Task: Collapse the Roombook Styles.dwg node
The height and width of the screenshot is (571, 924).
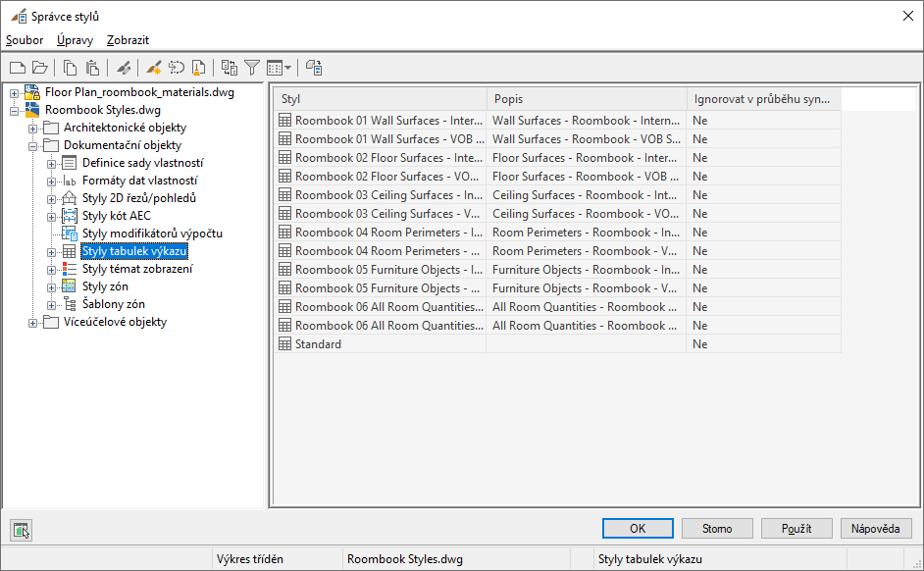Action: click(x=14, y=111)
